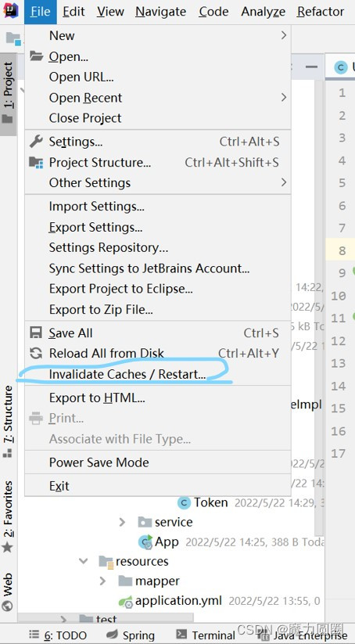Open the Terminal tool window
The width and height of the screenshot is (355, 644).
tap(205, 635)
